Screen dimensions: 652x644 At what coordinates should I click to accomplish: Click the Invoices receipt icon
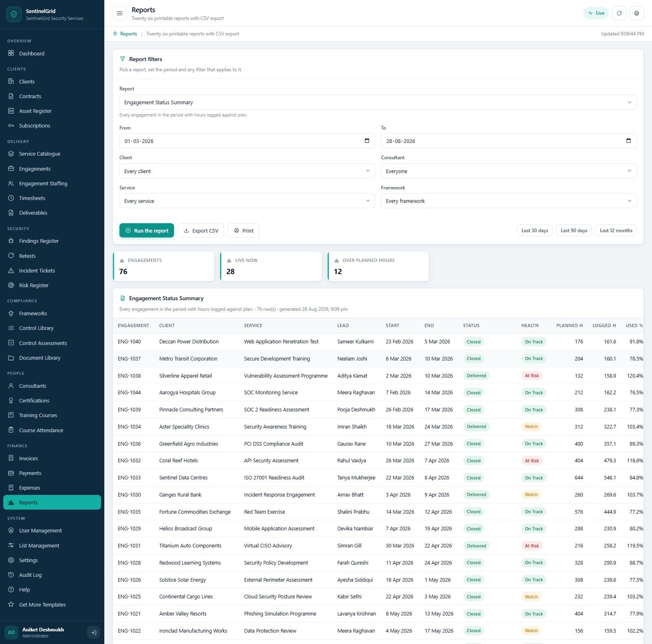(11, 458)
